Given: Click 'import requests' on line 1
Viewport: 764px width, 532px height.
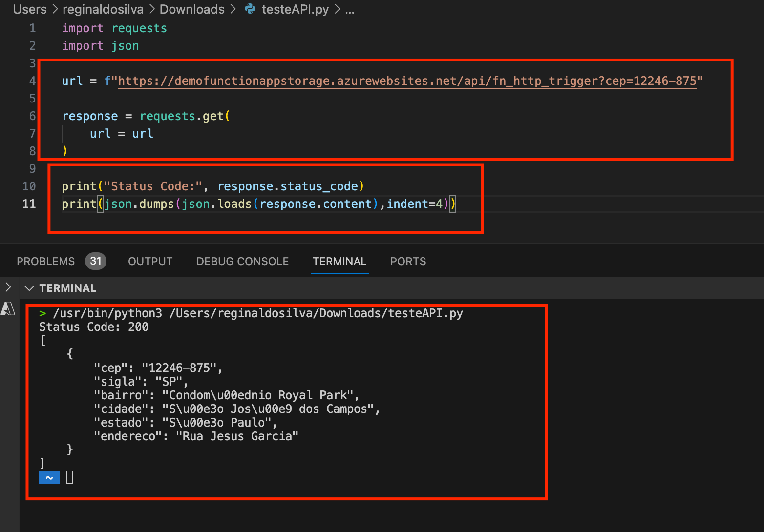Looking at the screenshot, I should pyautogui.click(x=114, y=28).
